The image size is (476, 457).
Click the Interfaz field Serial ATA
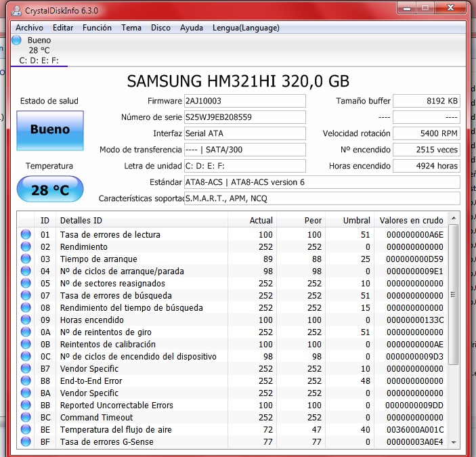pos(244,133)
